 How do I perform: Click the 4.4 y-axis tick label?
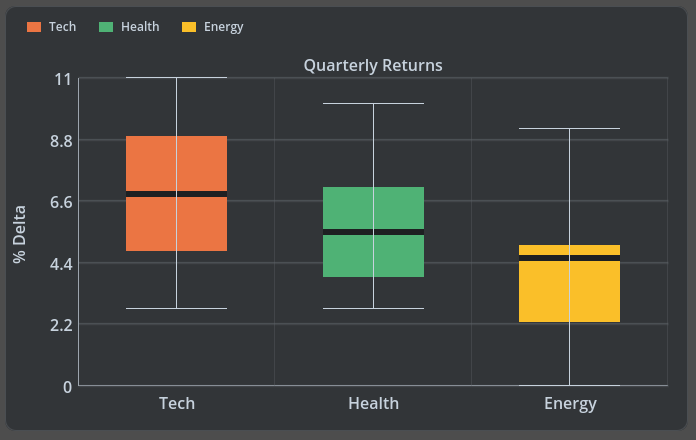61,263
